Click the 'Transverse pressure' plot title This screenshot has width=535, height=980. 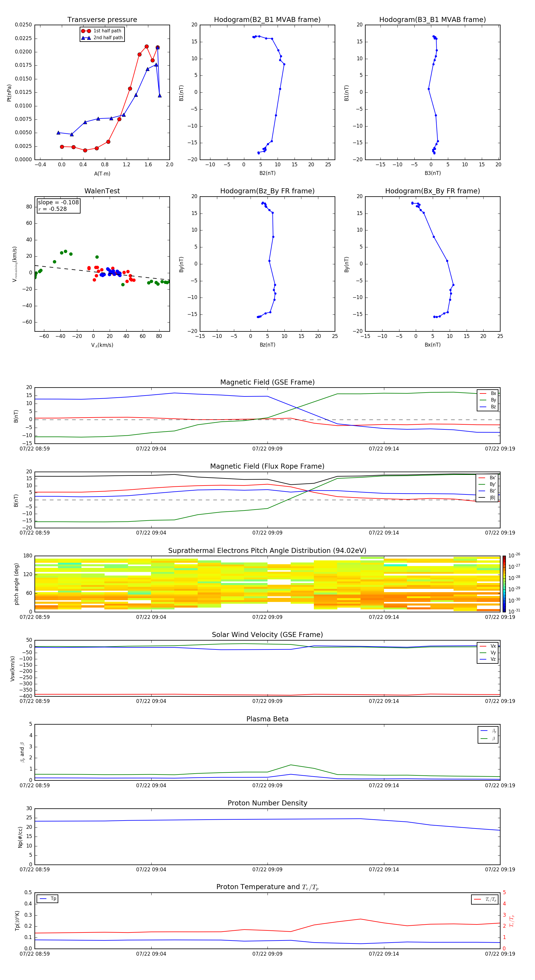102,20
